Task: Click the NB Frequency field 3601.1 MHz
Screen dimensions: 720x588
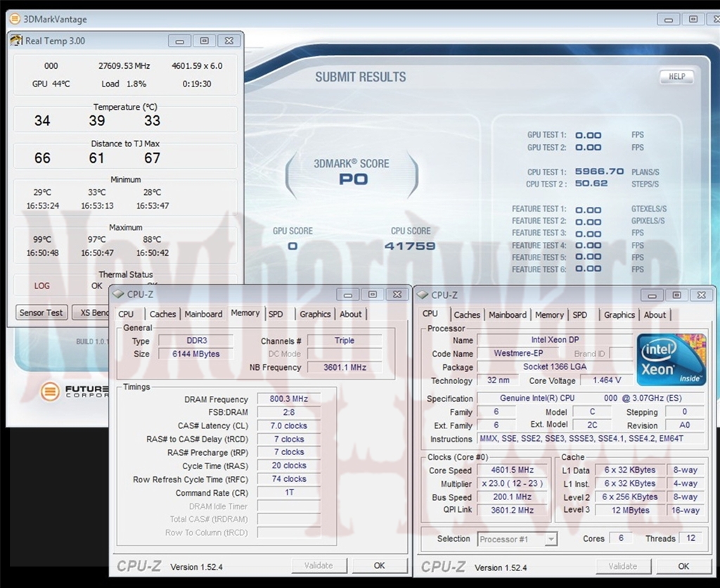Action: click(345, 367)
